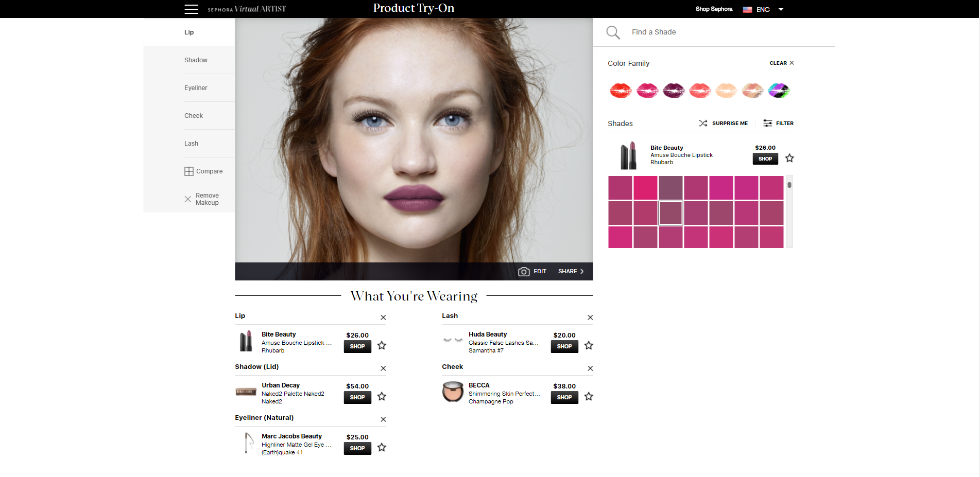Shop the $54.00 Urban Decay palette

pos(357,398)
